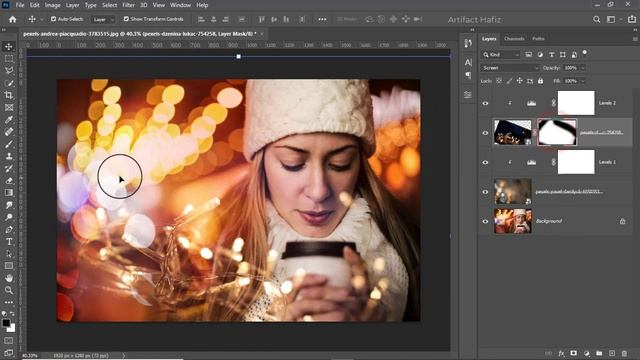Open the Image menu
The height and width of the screenshot is (360, 640).
click(x=52, y=5)
